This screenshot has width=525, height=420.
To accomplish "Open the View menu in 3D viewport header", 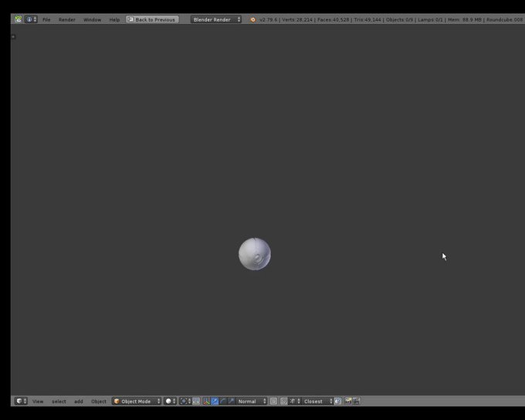I will click(x=38, y=401).
